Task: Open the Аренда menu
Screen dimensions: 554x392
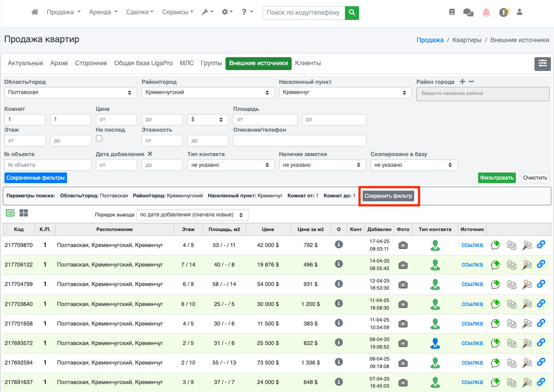Action: [103, 12]
